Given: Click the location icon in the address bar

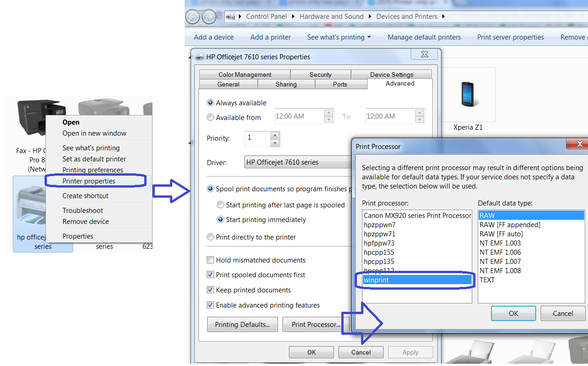Looking at the screenshot, I should (231, 17).
